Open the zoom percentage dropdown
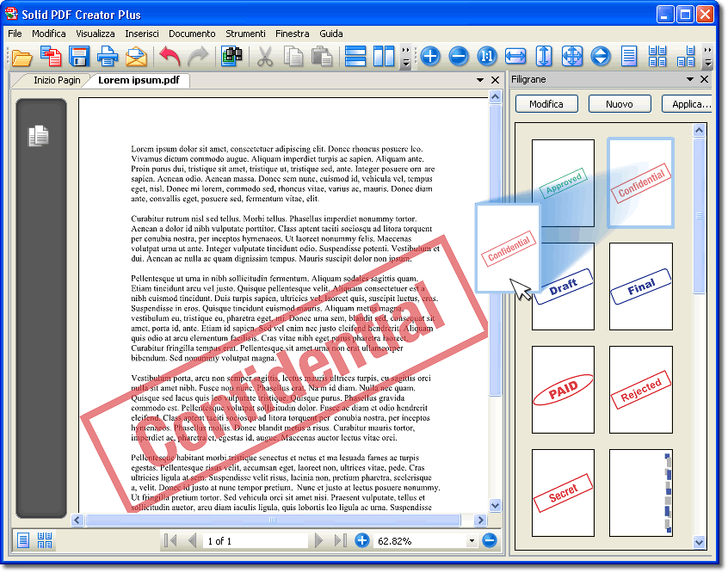Viewport: 728px width, 573px height. [472, 541]
